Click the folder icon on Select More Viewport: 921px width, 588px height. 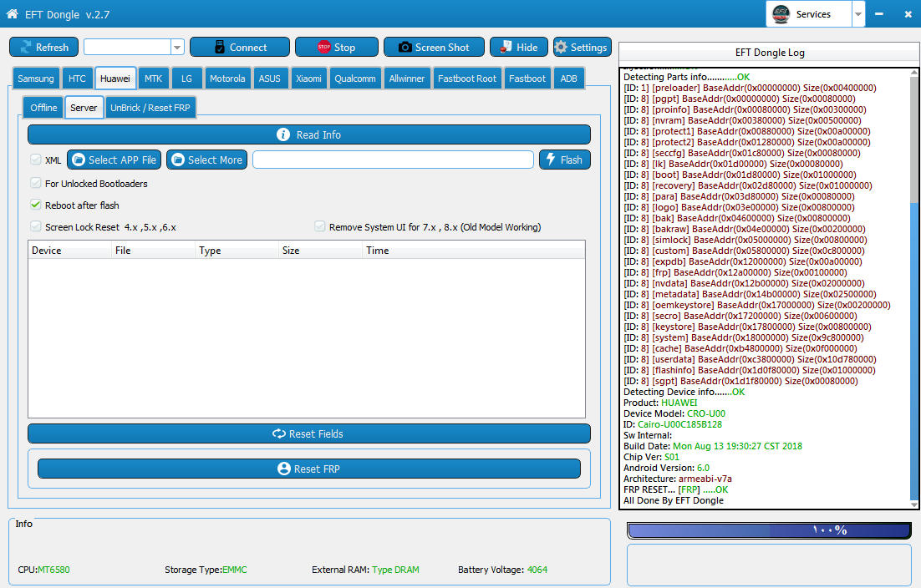(177, 160)
